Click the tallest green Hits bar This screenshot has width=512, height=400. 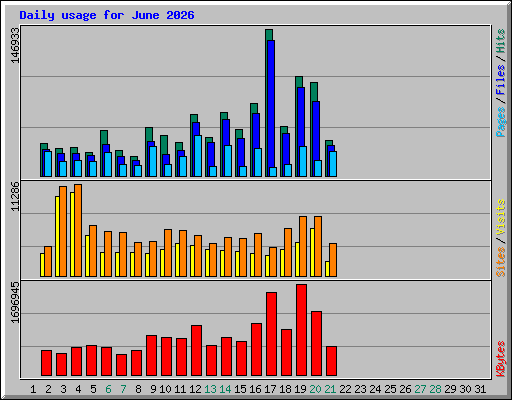[269, 35]
